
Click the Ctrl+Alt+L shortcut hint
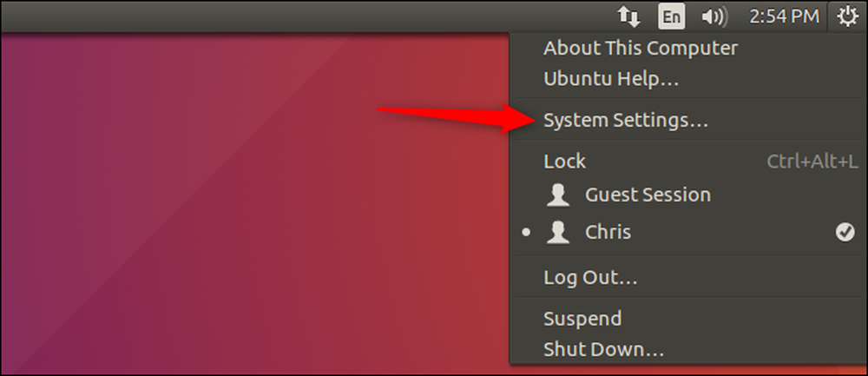(812, 162)
